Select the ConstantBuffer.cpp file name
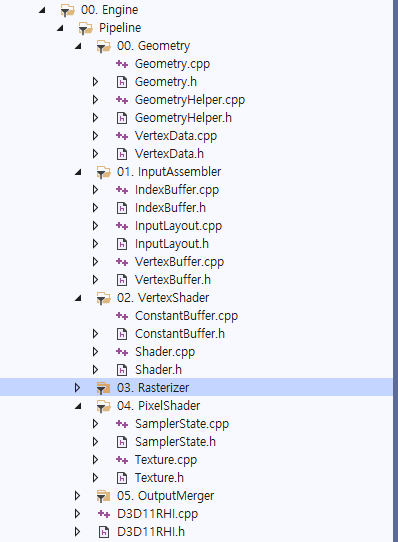 pyautogui.click(x=186, y=316)
